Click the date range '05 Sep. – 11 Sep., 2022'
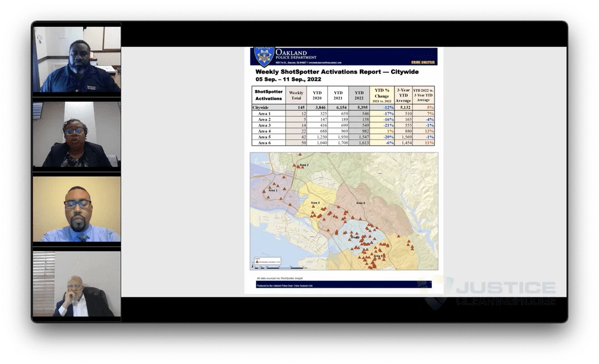 [288, 79]
